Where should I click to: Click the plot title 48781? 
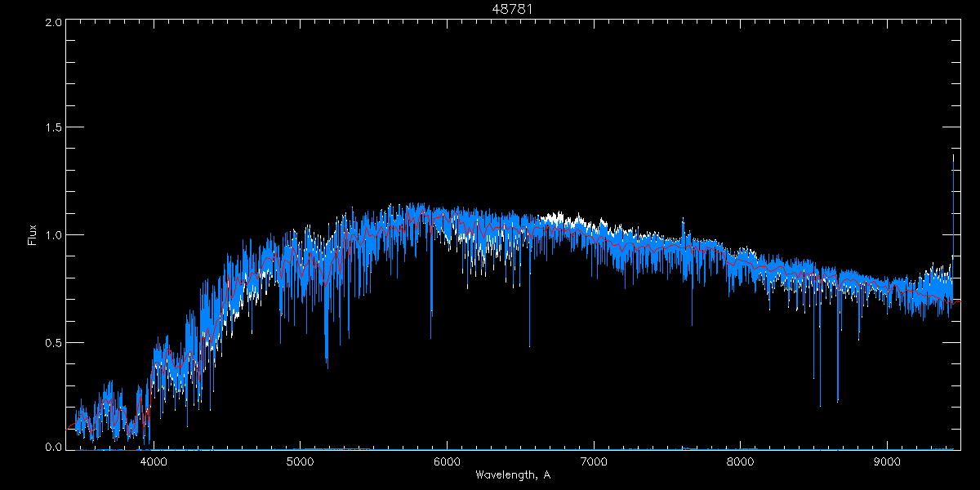512,9
